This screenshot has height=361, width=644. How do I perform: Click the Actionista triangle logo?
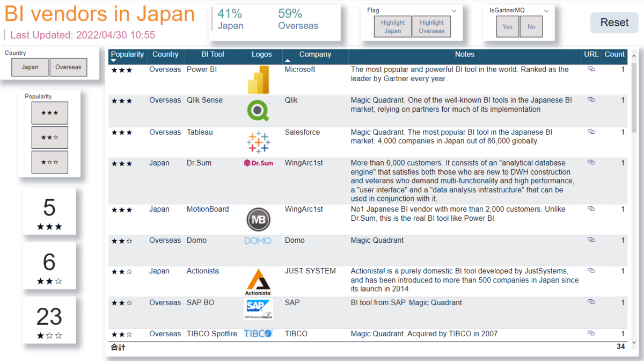[x=258, y=282]
